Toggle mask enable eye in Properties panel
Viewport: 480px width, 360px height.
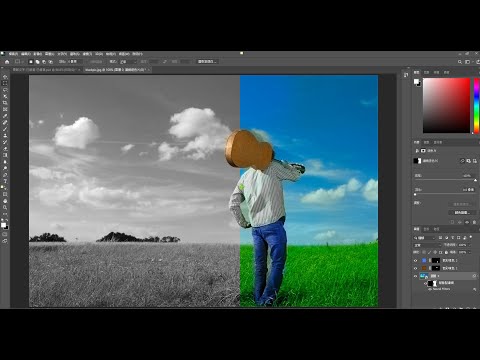coord(467,222)
